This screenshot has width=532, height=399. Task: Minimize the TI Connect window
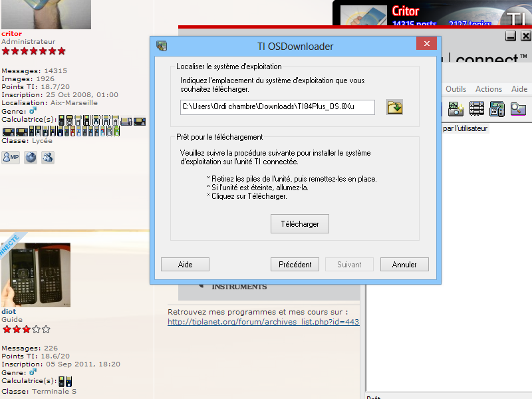511,36
